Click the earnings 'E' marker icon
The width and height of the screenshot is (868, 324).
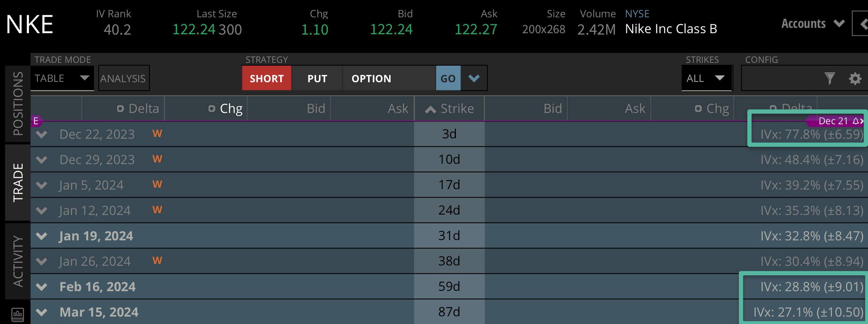point(36,121)
